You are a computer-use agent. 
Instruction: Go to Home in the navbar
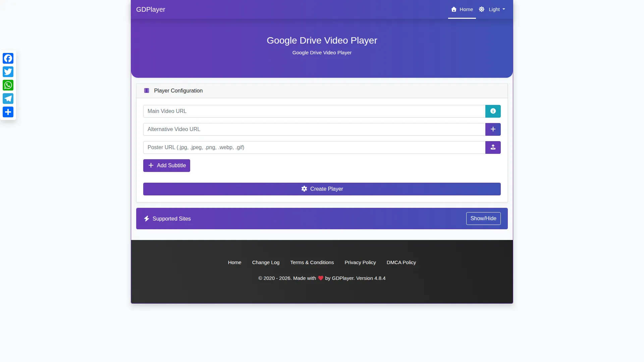[x=462, y=9]
